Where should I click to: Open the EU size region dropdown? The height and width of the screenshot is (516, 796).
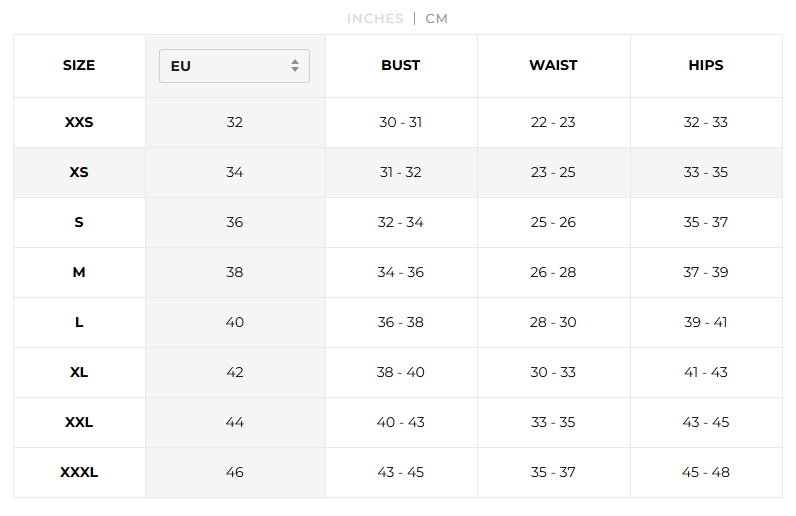pyautogui.click(x=234, y=66)
